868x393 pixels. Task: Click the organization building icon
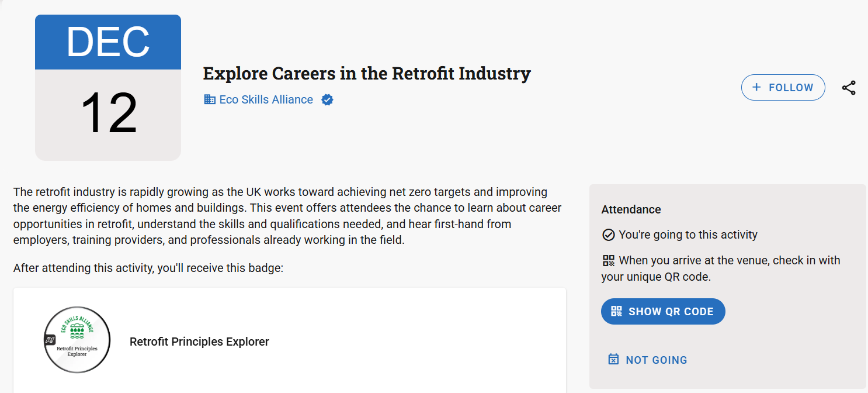tap(210, 100)
